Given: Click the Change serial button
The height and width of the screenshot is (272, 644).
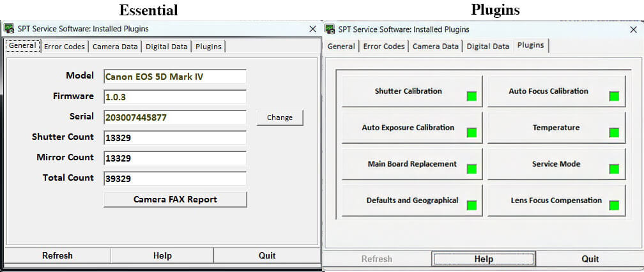Looking at the screenshot, I should tap(280, 117).
